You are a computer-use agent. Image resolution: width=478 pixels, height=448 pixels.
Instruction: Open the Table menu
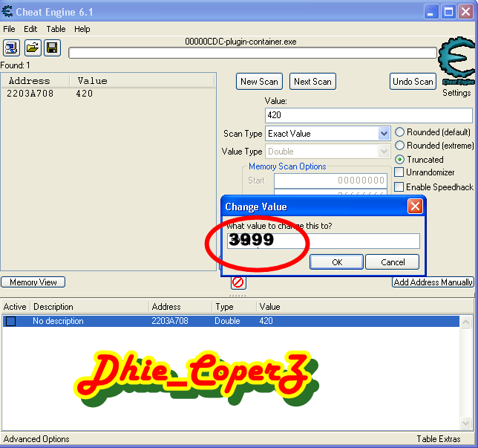[x=56, y=29]
